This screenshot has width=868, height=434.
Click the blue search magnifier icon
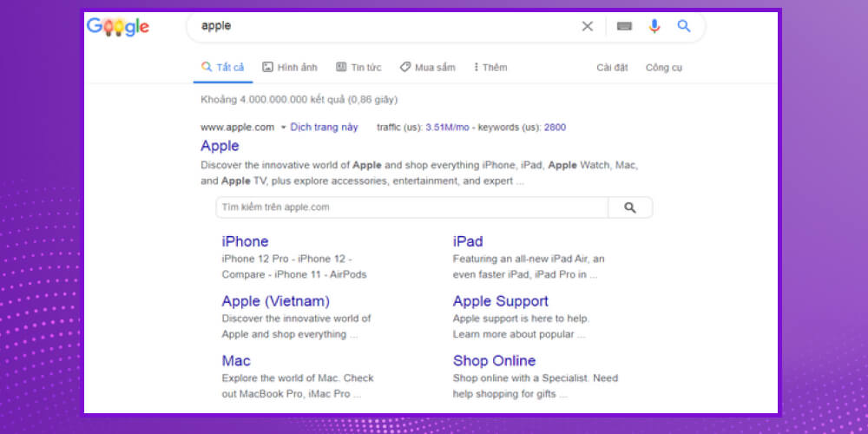684,26
